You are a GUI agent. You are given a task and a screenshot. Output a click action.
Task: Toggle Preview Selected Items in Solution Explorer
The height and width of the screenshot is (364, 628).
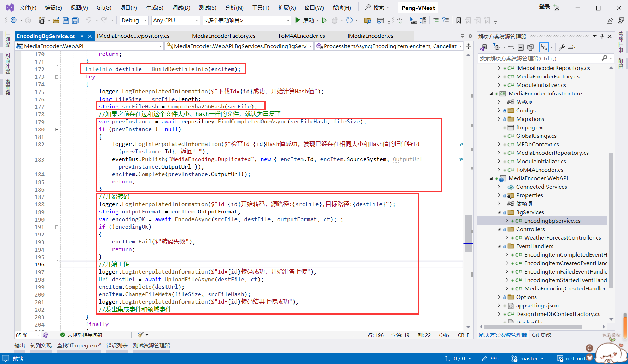click(571, 47)
